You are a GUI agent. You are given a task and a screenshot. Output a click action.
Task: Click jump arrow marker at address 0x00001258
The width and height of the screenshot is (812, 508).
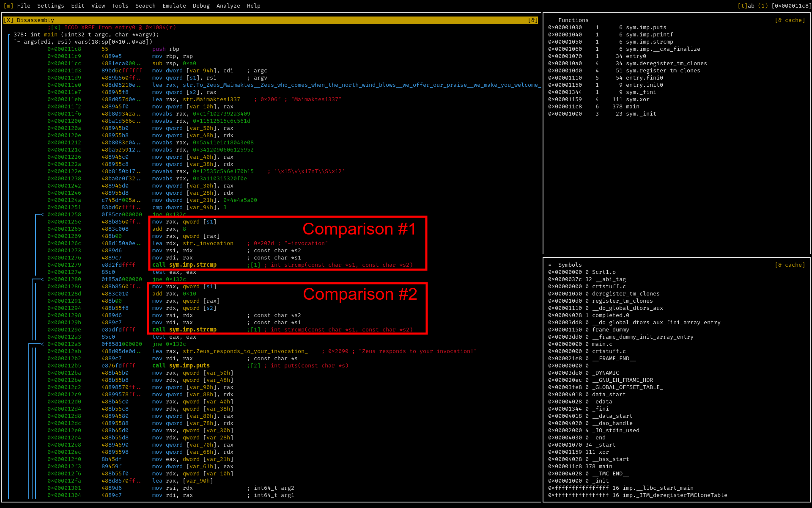[42, 215]
